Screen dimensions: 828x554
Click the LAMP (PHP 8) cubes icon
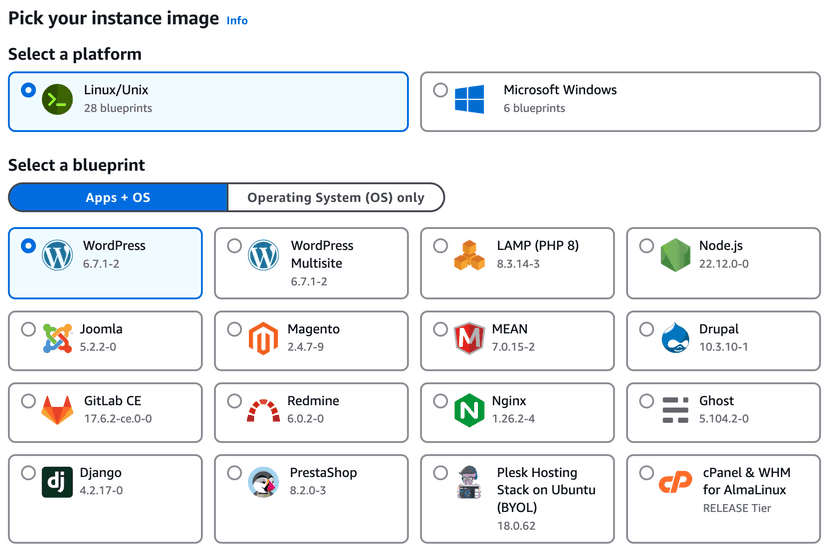tap(469, 255)
